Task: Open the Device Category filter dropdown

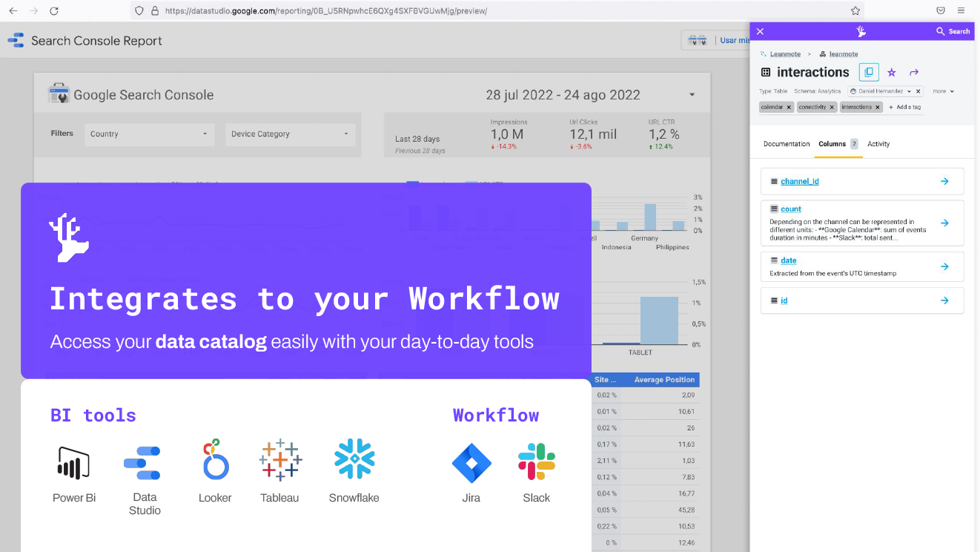Action: (x=290, y=134)
